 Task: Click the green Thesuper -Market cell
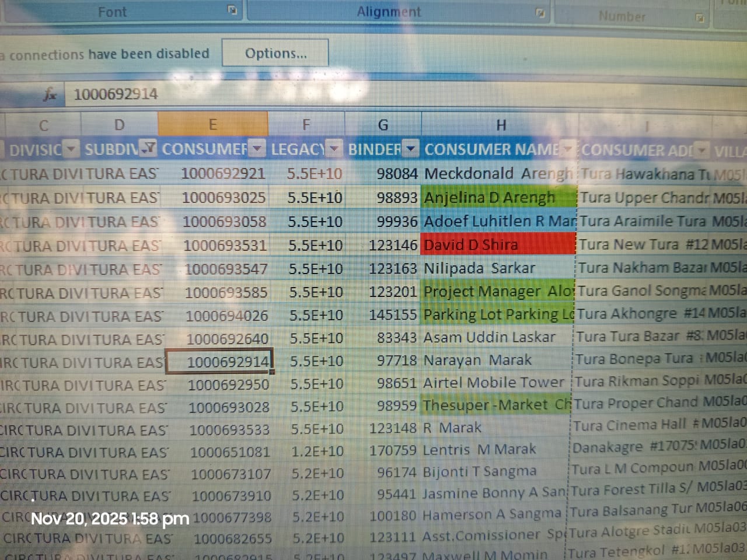[x=496, y=404]
